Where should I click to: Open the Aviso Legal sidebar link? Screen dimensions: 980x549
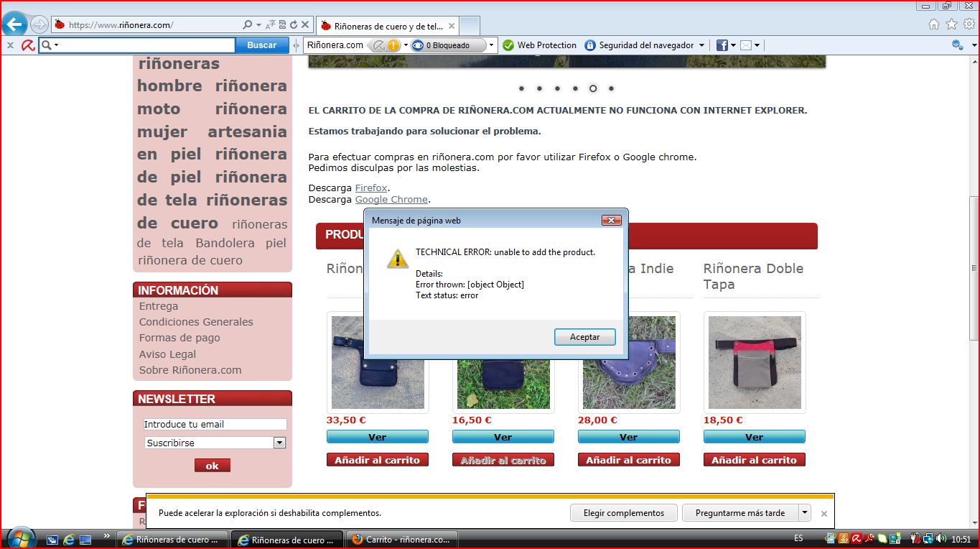tap(167, 354)
